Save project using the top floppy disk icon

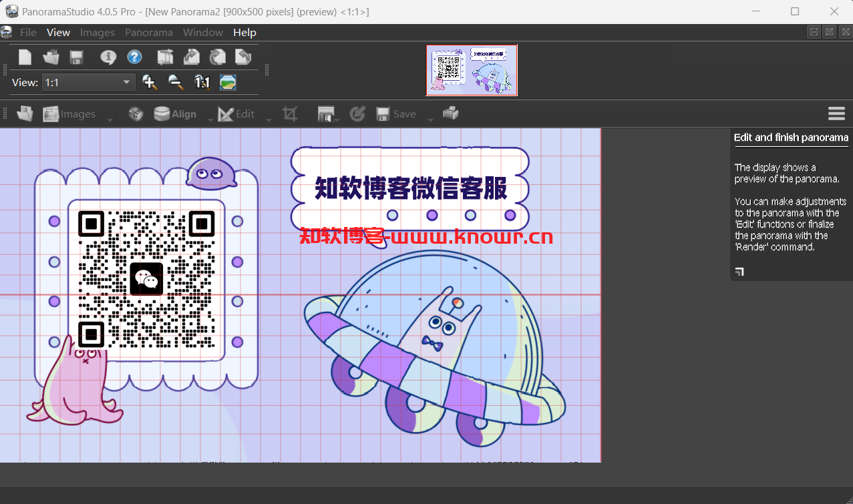(x=76, y=57)
